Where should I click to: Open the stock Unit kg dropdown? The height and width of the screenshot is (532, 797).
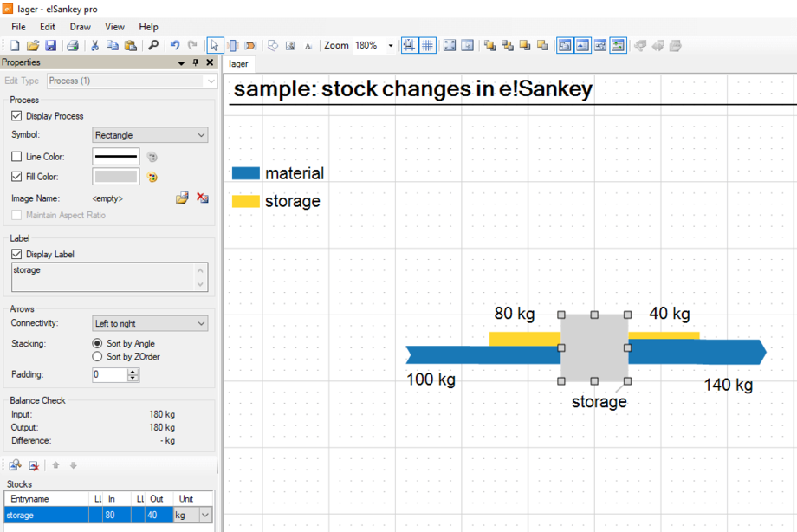click(x=204, y=516)
